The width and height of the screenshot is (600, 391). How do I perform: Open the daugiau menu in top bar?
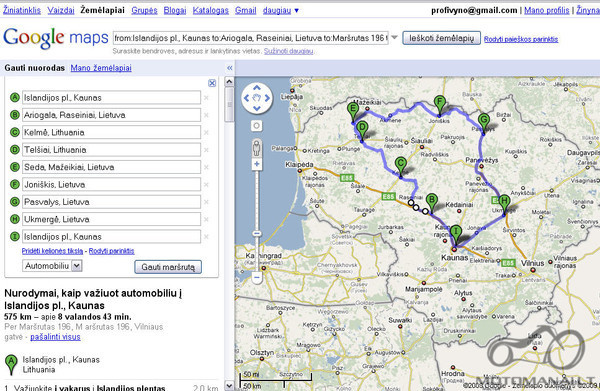280,10
